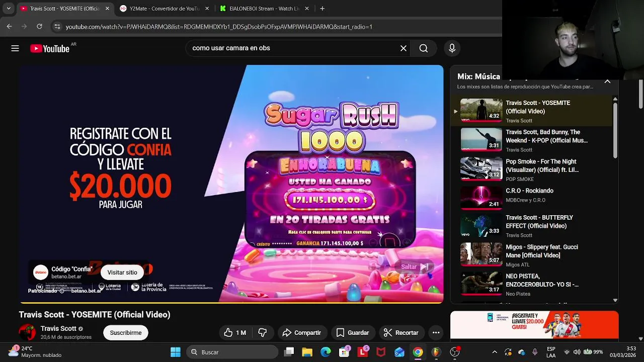Open more actions three-dot menu

[436, 332]
